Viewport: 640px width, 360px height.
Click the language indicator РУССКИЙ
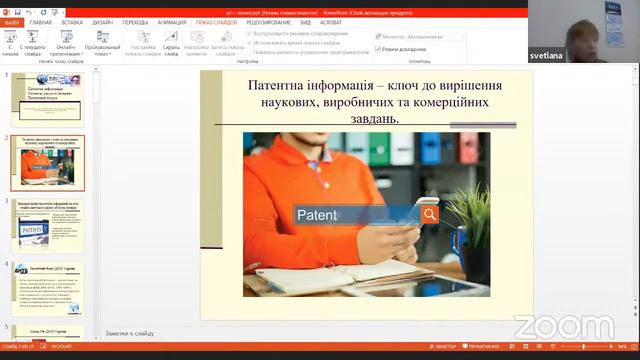tap(61, 347)
